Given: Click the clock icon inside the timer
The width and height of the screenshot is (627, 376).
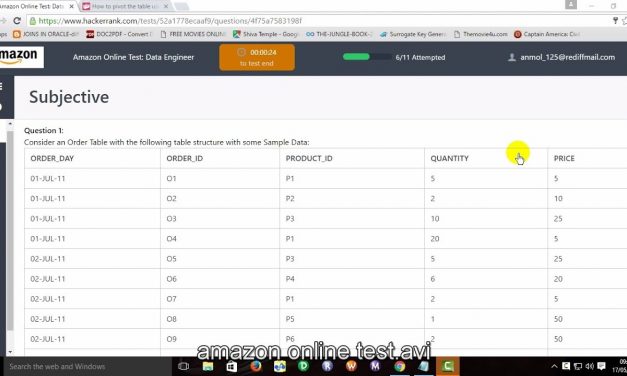Looking at the screenshot, I should 241,52.
